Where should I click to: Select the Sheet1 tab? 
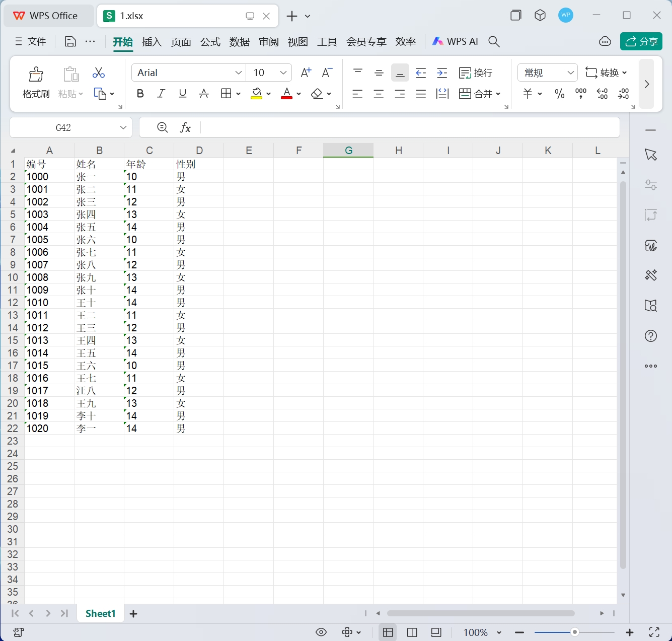100,613
